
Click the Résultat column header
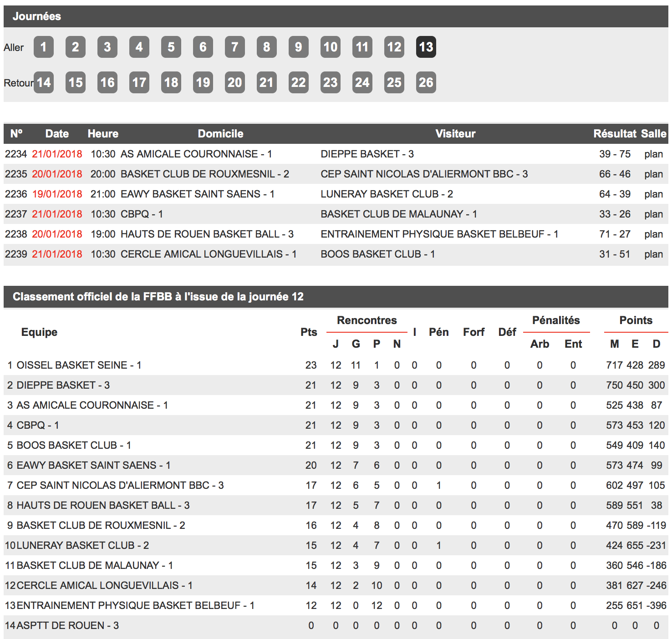point(615,134)
